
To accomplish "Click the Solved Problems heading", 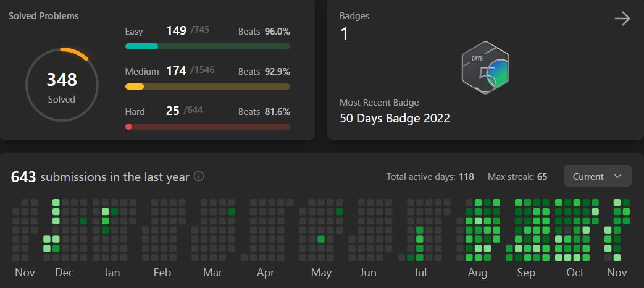I will tap(43, 15).
